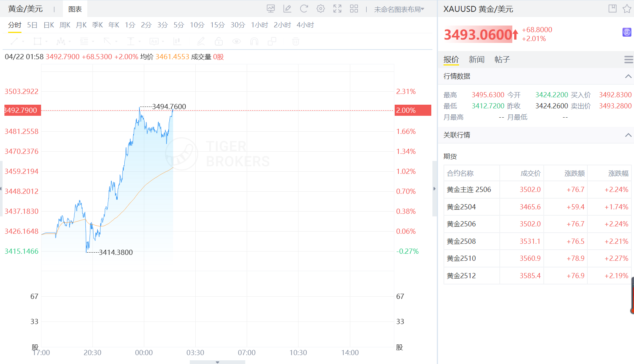Take a chart snapshot with the camera icon
This screenshot has width=634, height=364.
click(x=271, y=9)
